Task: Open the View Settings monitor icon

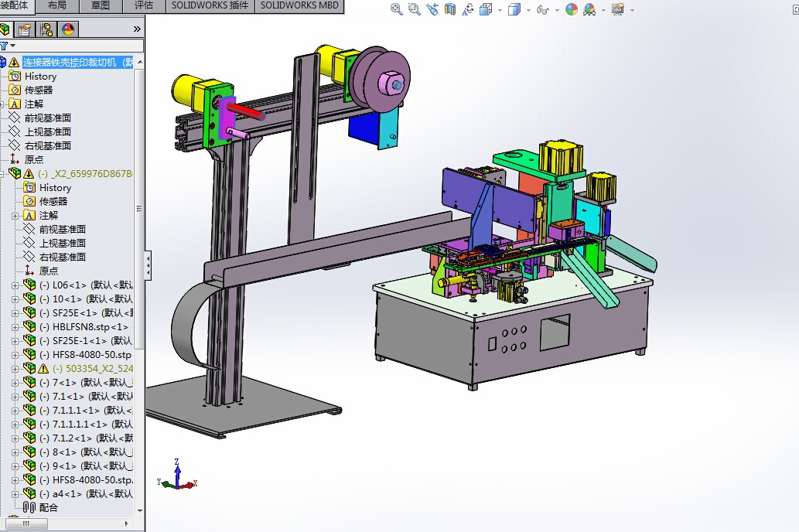Action: coord(617,9)
